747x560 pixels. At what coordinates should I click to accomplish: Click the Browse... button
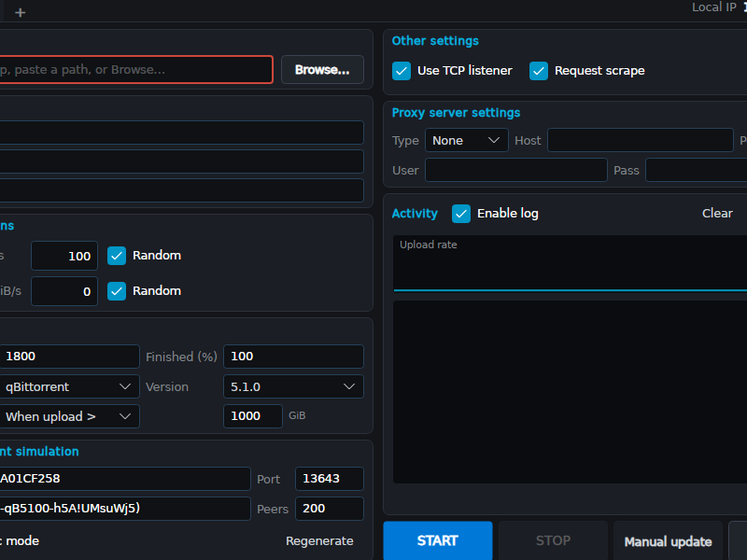coord(322,69)
